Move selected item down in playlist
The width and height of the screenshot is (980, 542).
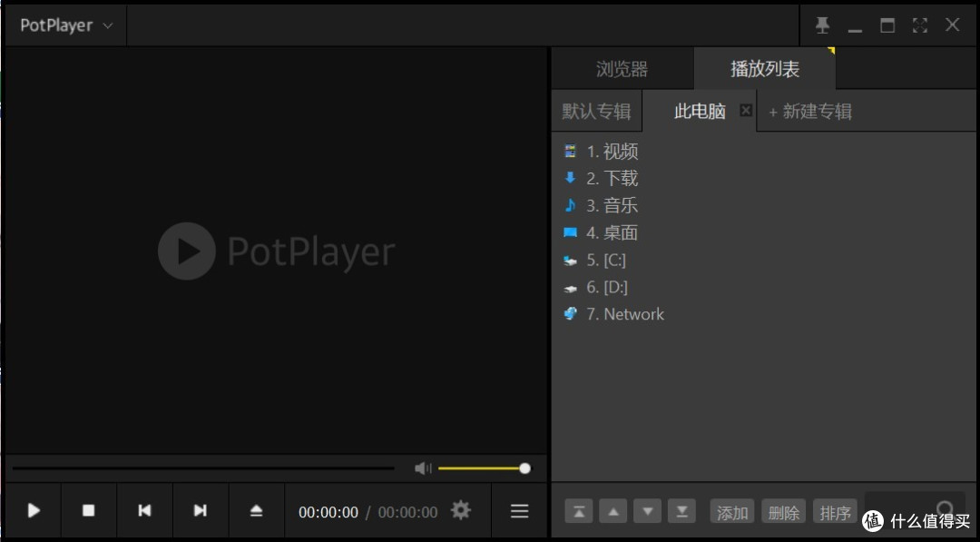(647, 511)
